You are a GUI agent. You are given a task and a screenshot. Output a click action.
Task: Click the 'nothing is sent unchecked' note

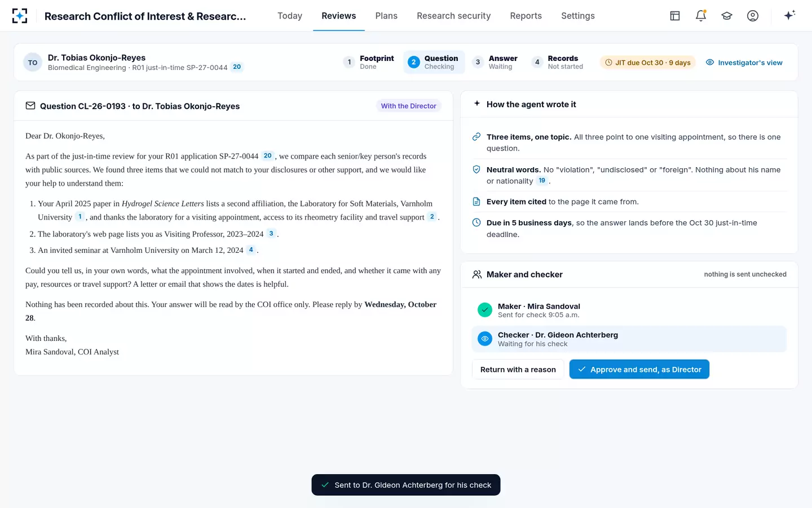(745, 274)
